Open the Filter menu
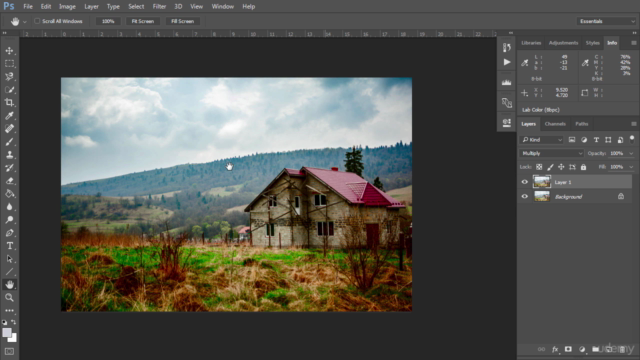The image size is (640, 360). click(x=159, y=7)
